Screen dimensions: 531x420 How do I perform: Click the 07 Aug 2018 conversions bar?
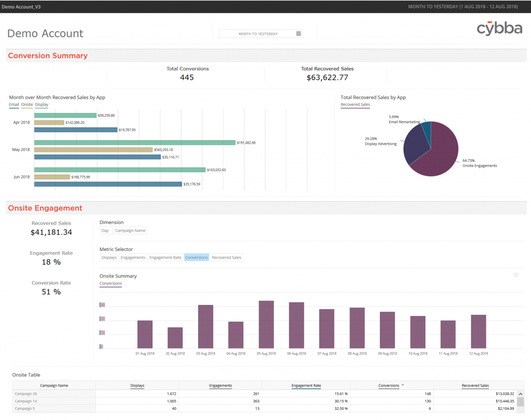tap(327, 329)
